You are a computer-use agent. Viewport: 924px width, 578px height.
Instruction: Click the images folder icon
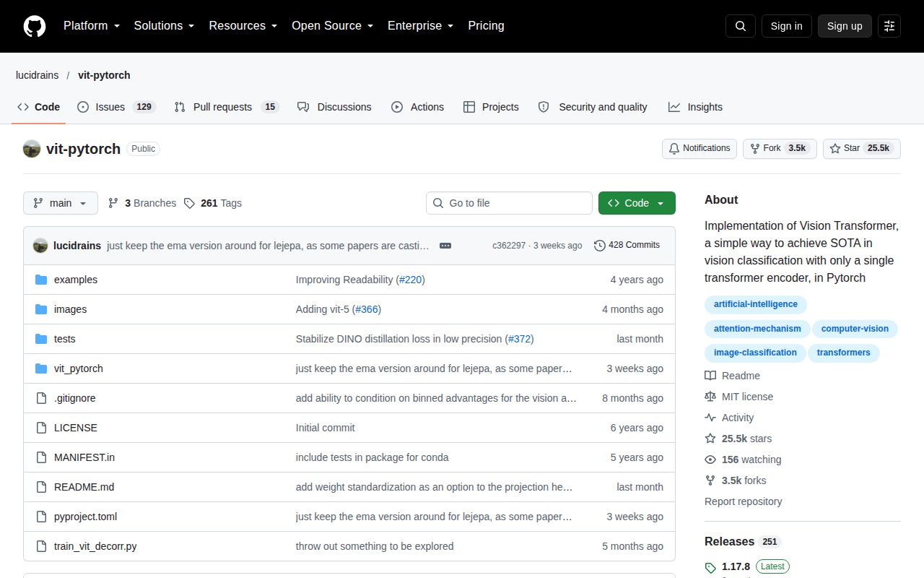click(41, 309)
